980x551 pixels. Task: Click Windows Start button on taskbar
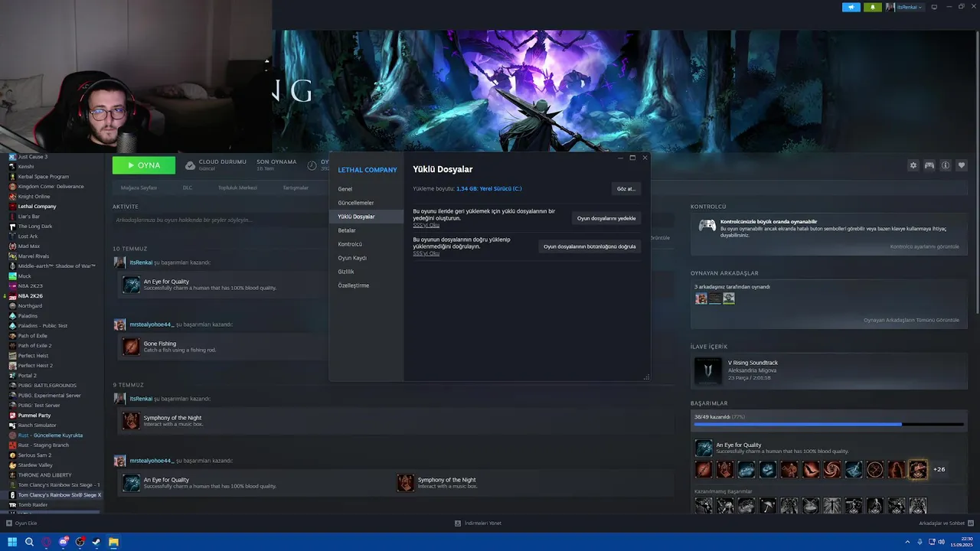point(12,542)
